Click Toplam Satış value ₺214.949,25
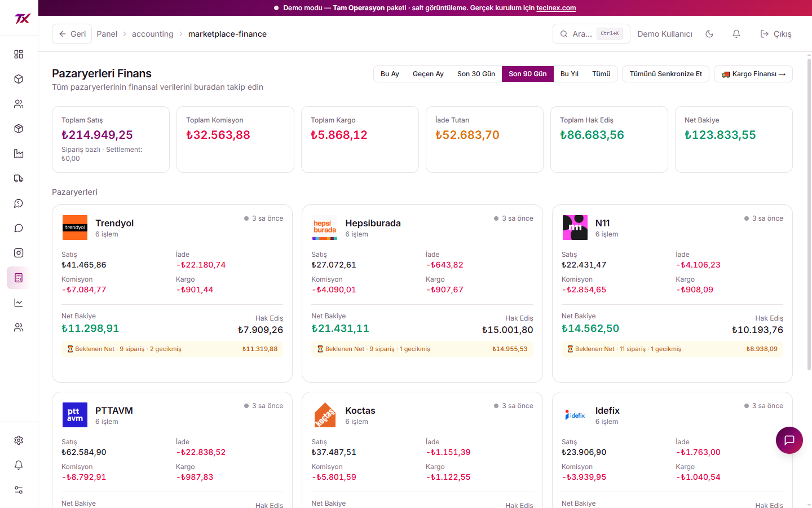 (97, 135)
